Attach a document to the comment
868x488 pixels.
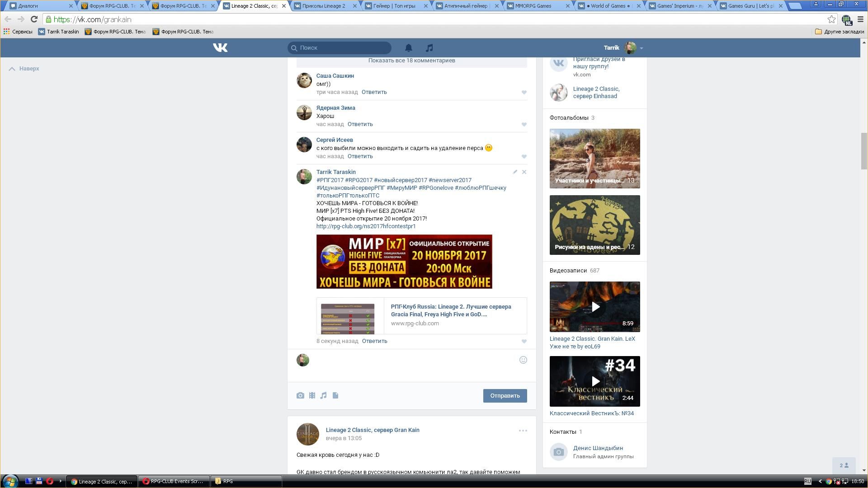(x=335, y=396)
